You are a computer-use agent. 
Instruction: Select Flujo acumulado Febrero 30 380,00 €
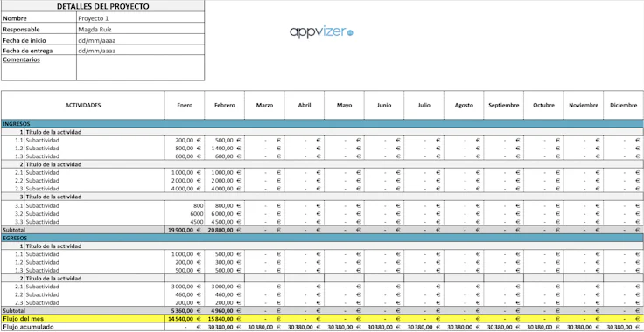click(x=225, y=327)
